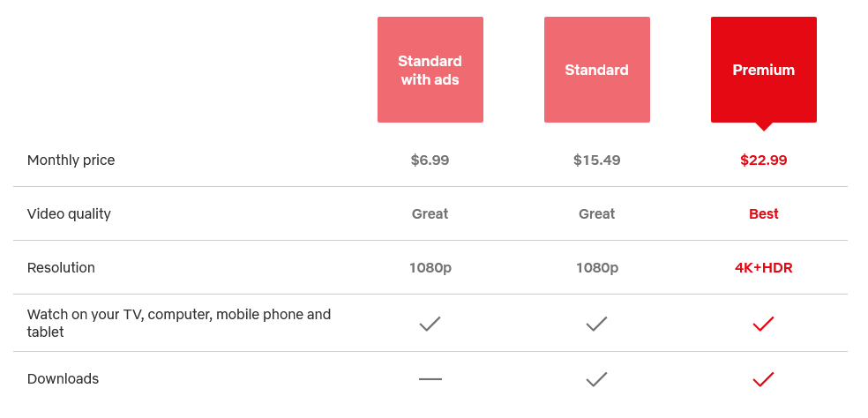Pick the Premium plan tile

click(763, 70)
